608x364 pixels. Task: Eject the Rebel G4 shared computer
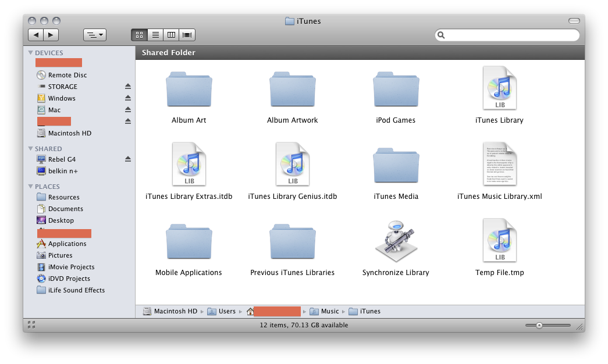tap(127, 159)
